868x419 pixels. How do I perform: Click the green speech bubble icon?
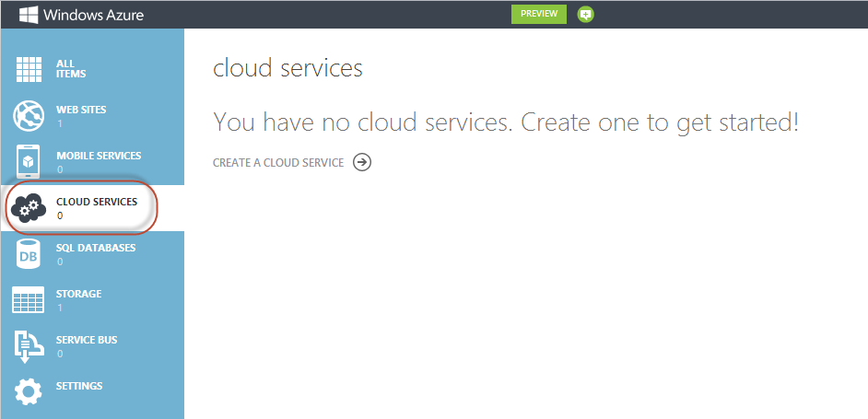[585, 15]
